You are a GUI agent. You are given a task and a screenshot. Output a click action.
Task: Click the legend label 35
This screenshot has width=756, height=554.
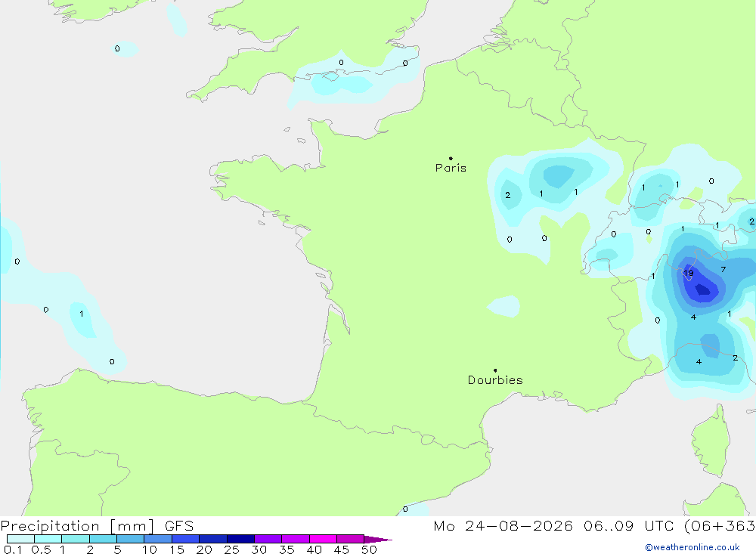pos(287,549)
